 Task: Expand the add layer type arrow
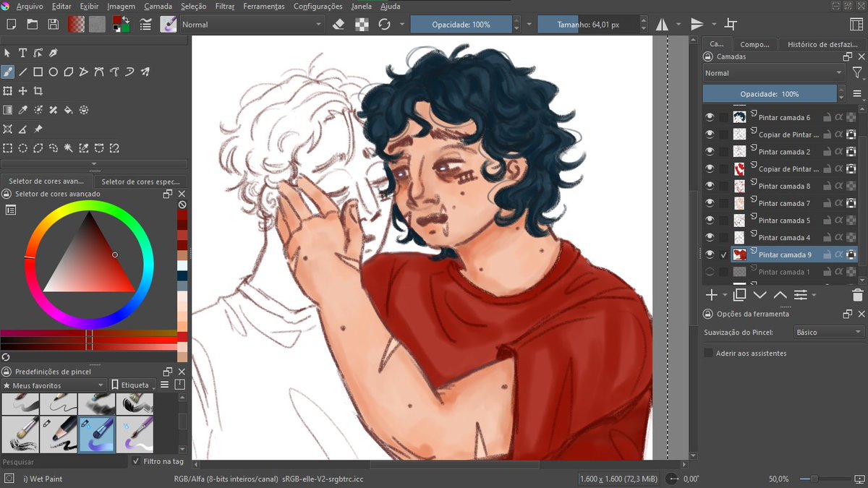pos(725,295)
